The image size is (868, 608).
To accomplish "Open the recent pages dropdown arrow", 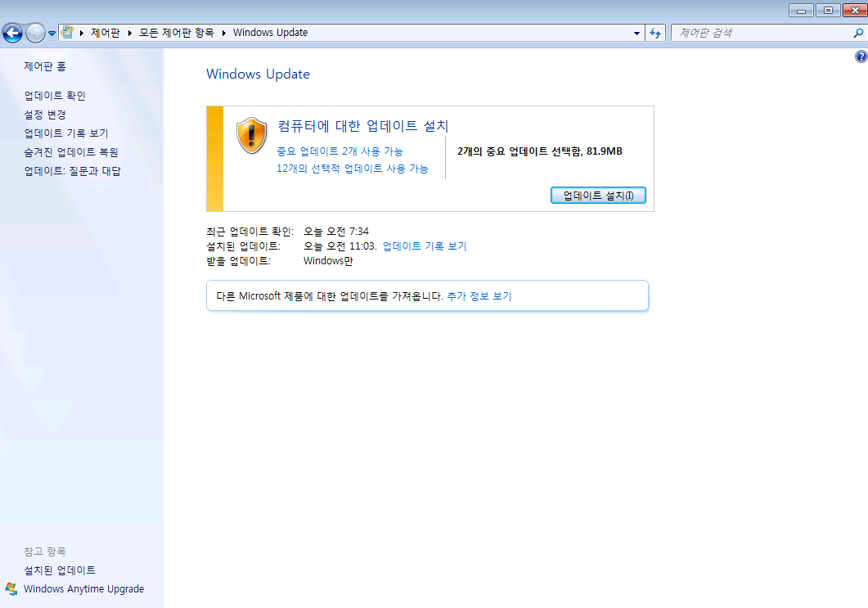I will tap(52, 34).
